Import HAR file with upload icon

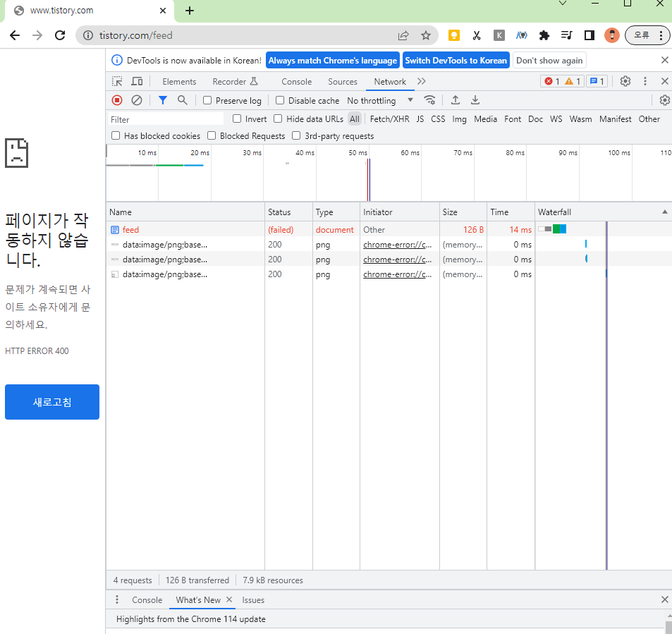(x=456, y=100)
